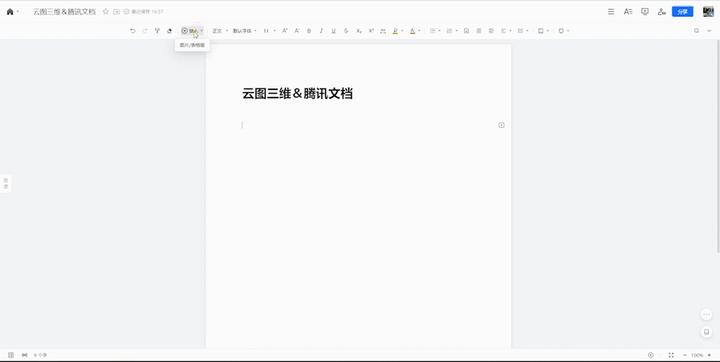The image size is (720, 362).
Task: Expand font color dropdown arrow
Action: 419,31
